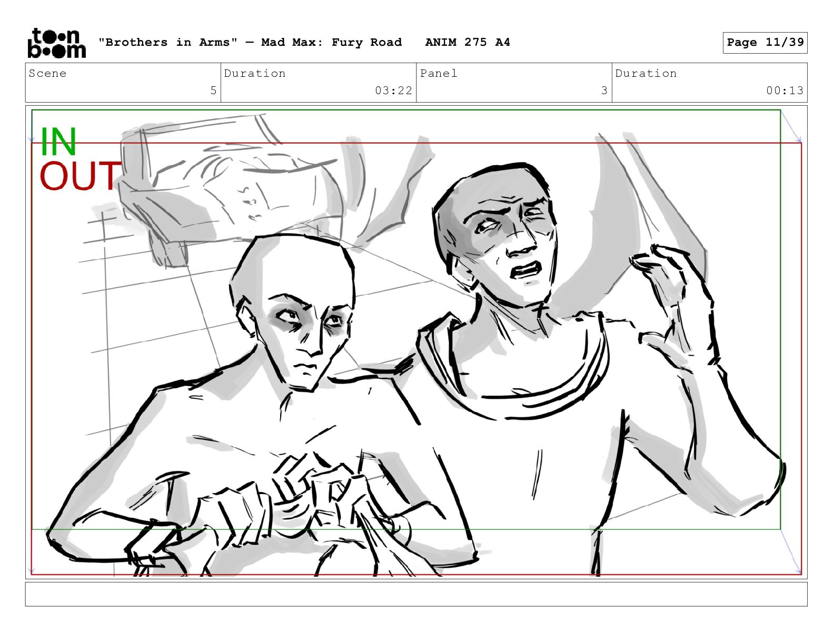Click the panel number 3
The image size is (834, 644).
(x=604, y=90)
